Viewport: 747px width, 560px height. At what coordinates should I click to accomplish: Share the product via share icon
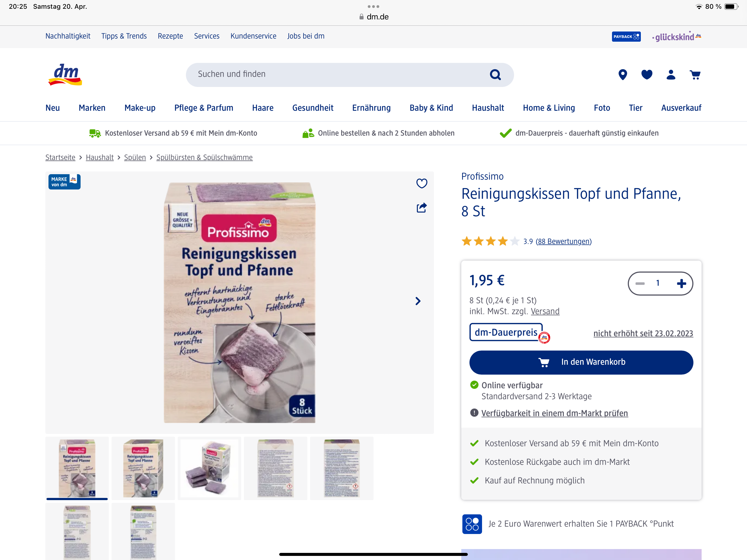tap(421, 207)
